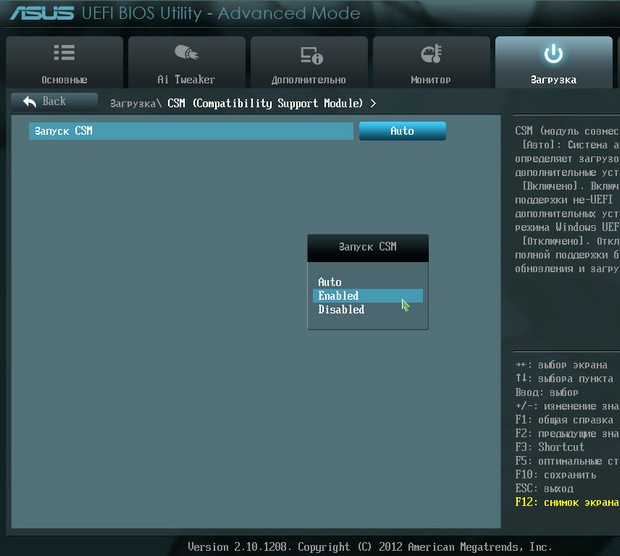Click the Back arrow icon
This screenshot has width=620, height=556.
(x=30, y=102)
